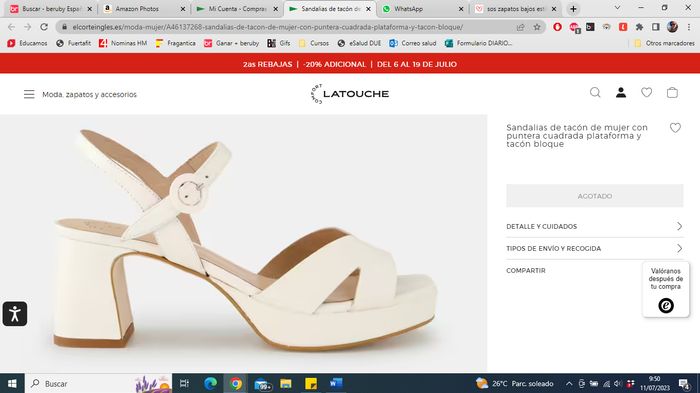Bookmark this page with the star
Image resolution: width=700 pixels, height=393 pixels.
(537, 27)
